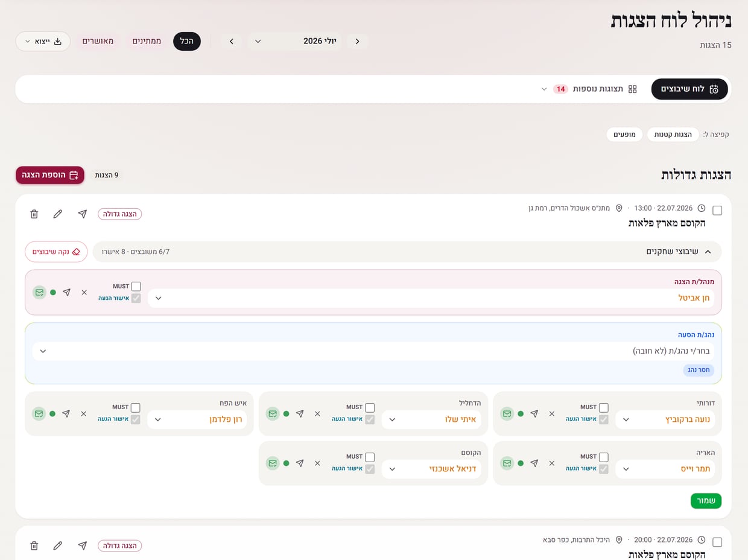The height and width of the screenshot is (560, 748).
Task: Click the green mail icon for רון פלדמן
Action: [39, 414]
